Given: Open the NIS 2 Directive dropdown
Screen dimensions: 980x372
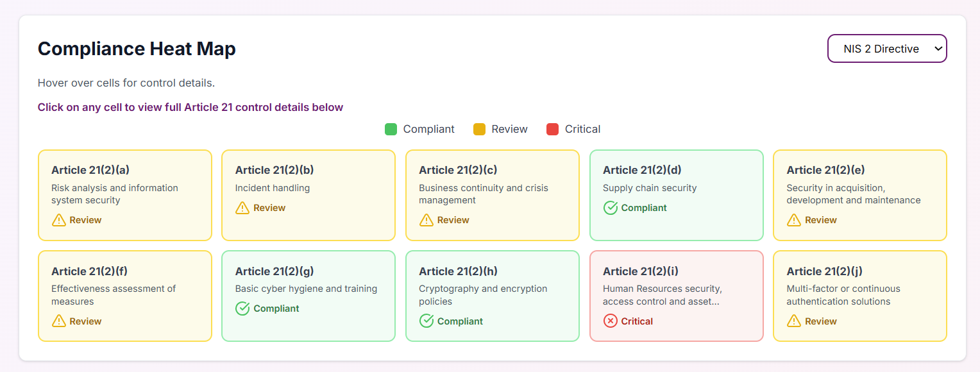Looking at the screenshot, I should [887, 48].
